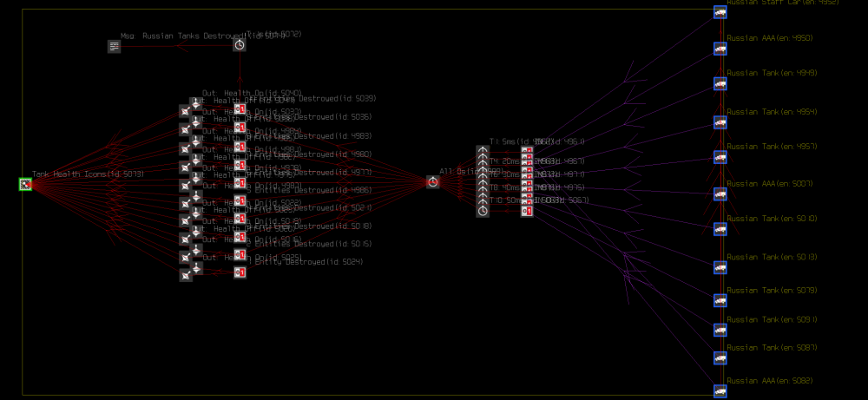The width and height of the screenshot is (868, 400).
Task: Select the Russian AAA vehicle (en 5082)
Action: tap(720, 391)
